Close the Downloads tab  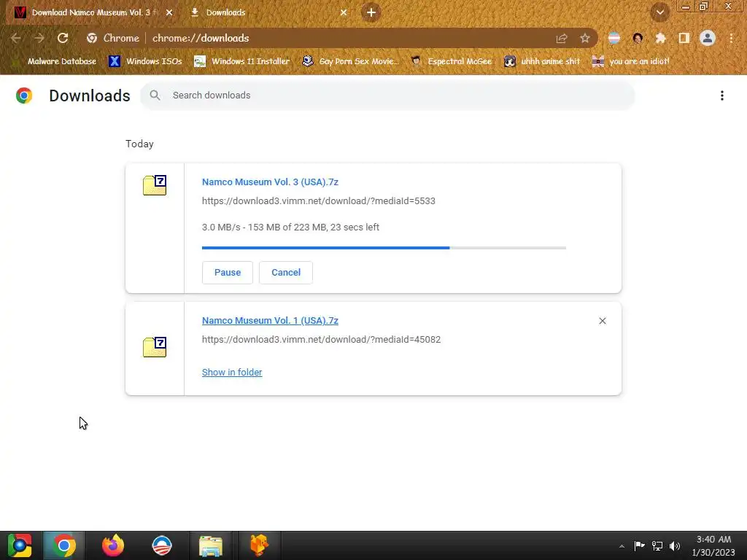point(344,12)
